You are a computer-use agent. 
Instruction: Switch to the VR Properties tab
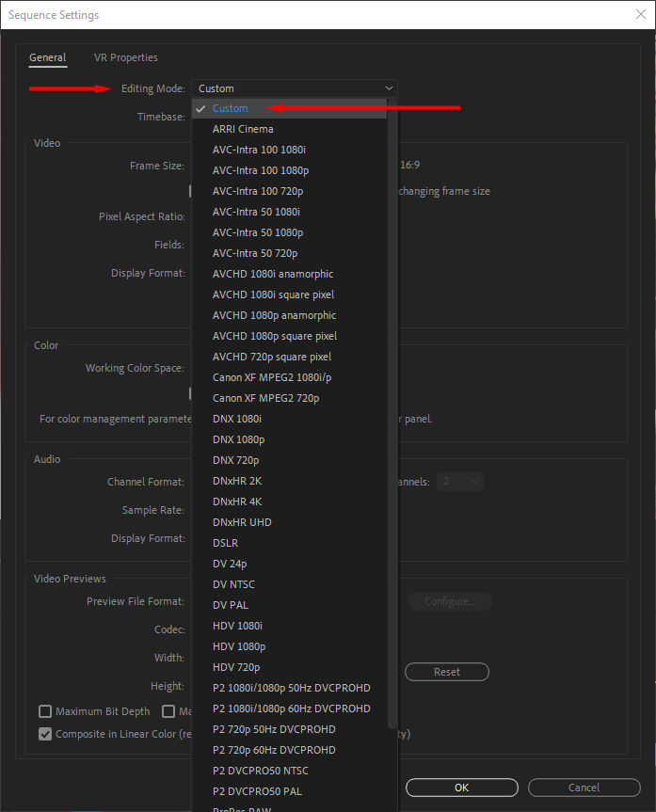[x=125, y=58]
